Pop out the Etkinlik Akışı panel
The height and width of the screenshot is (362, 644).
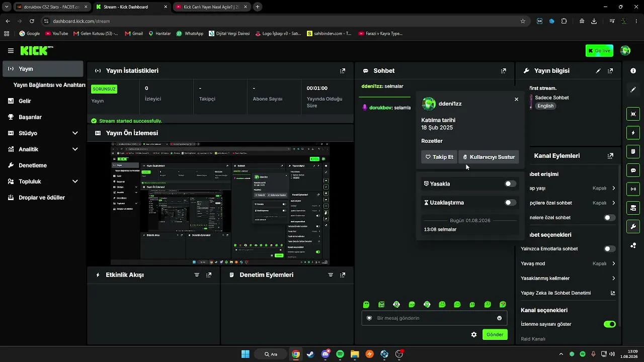209,275
